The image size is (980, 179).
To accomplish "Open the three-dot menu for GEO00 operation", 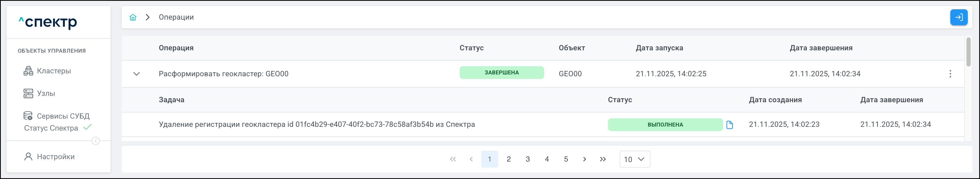I will (x=950, y=74).
